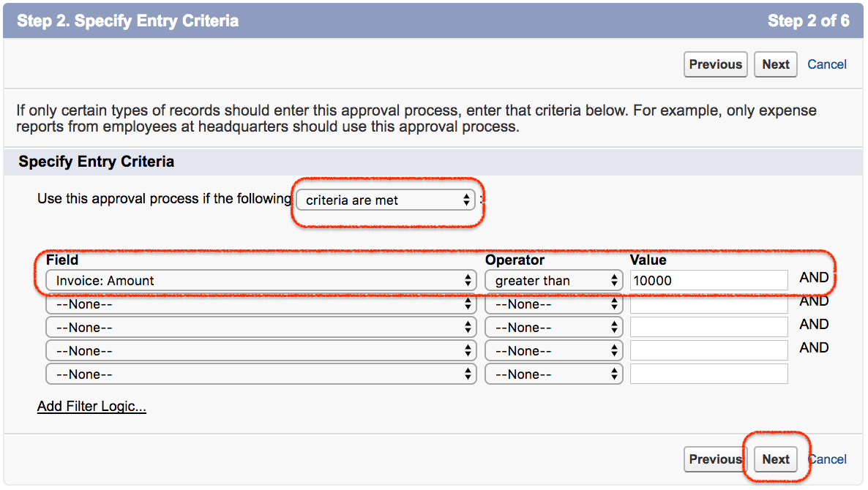The height and width of the screenshot is (490, 868).
Task: Click the bottom Previous button
Action: pos(715,459)
